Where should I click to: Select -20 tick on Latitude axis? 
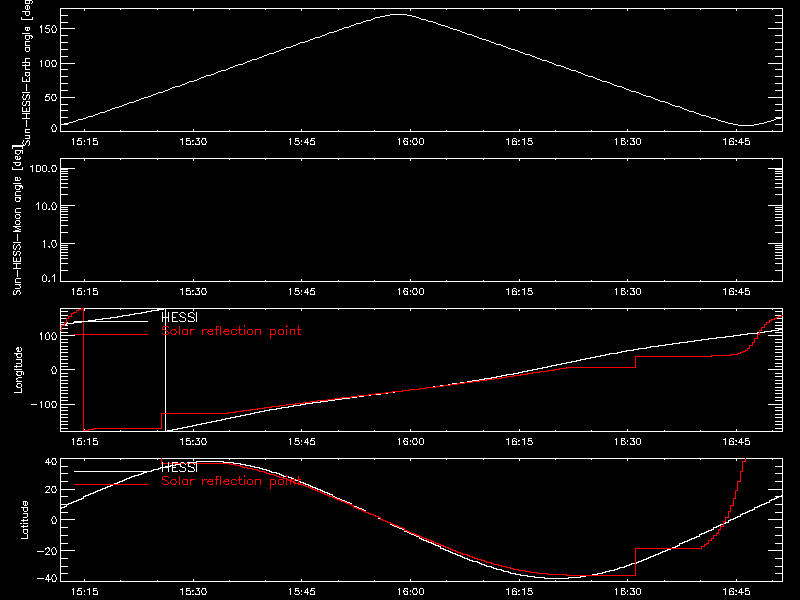tap(47, 551)
